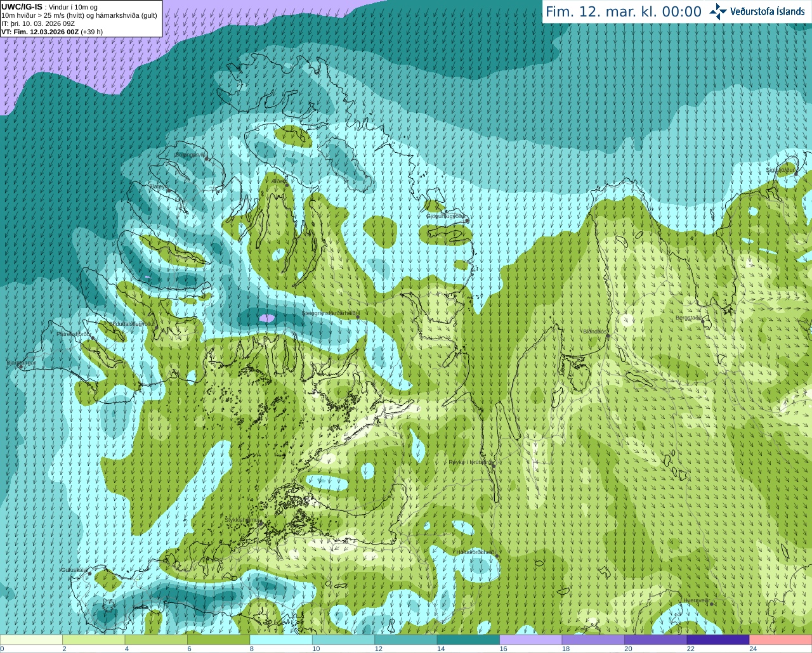Click the Stykkishólmur place label
Image resolution: width=812 pixels, height=653 pixels.
coord(242,520)
